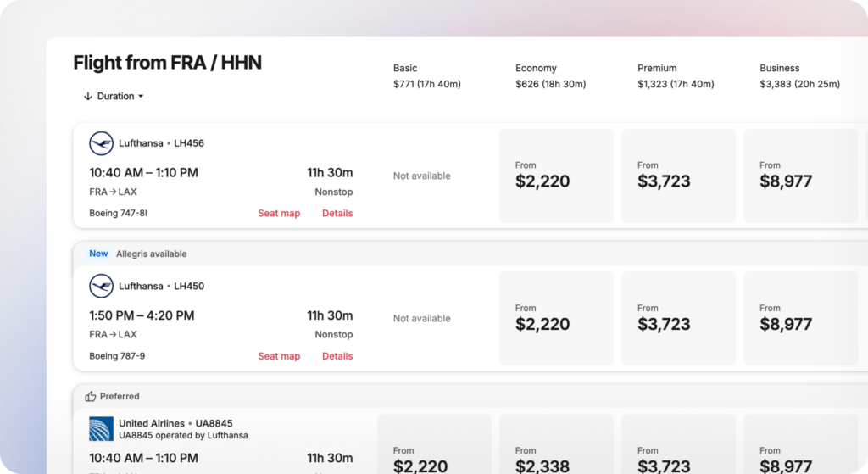Click the Economy fare column header

point(536,68)
